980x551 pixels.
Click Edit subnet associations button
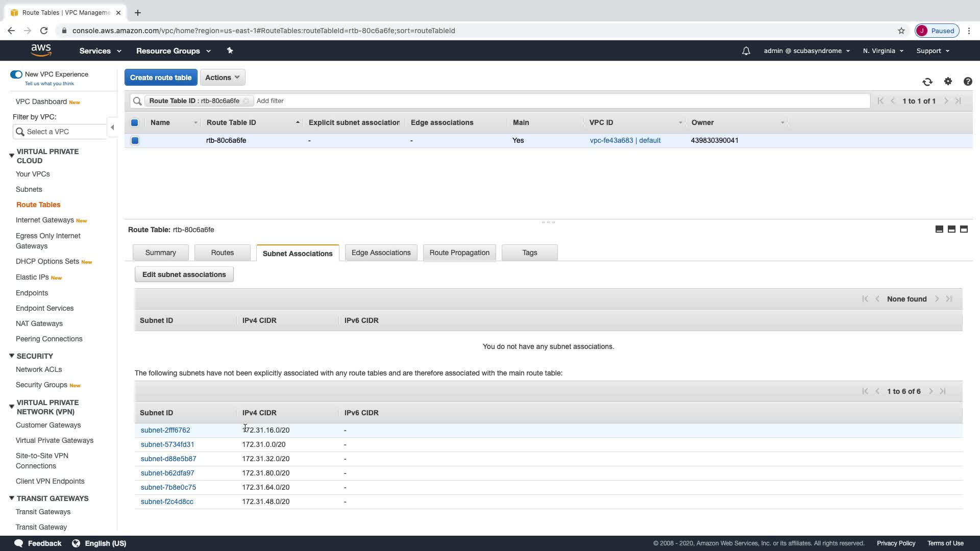tap(184, 274)
